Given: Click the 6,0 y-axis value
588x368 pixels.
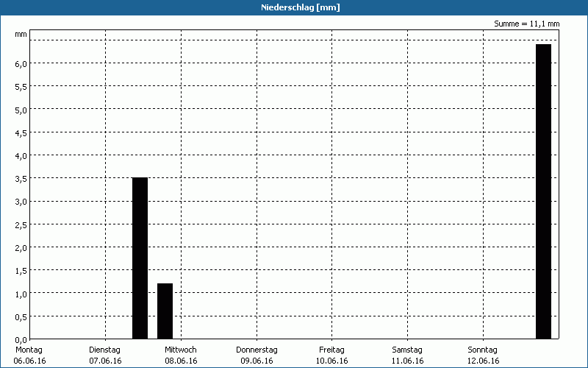Looking at the screenshot, I should [21, 64].
